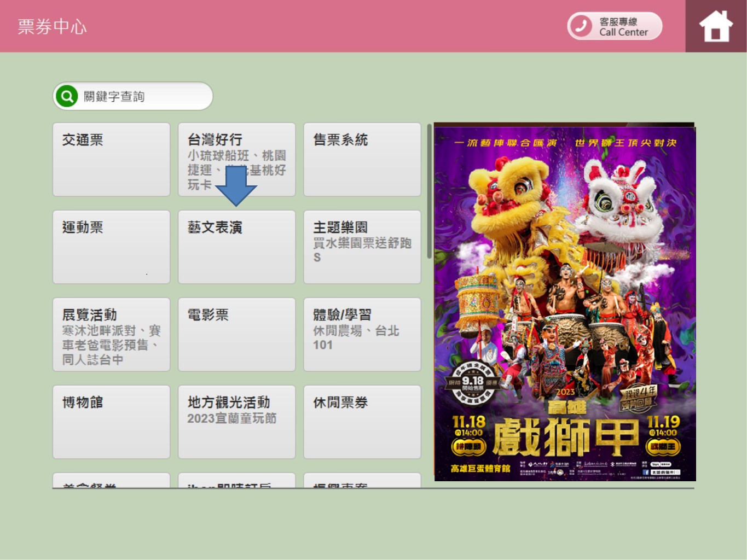Screen dimensions: 747x560
Task: Select the 主題樂園 tile
Action: (x=362, y=247)
